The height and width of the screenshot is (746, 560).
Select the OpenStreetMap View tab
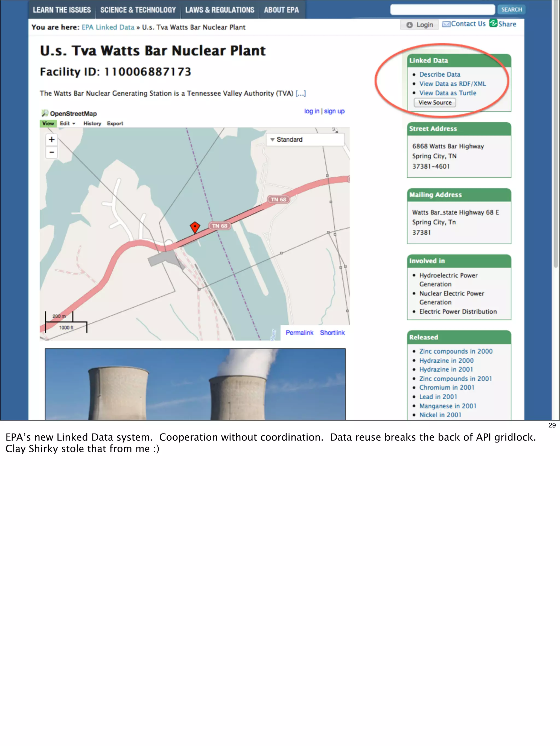48,123
